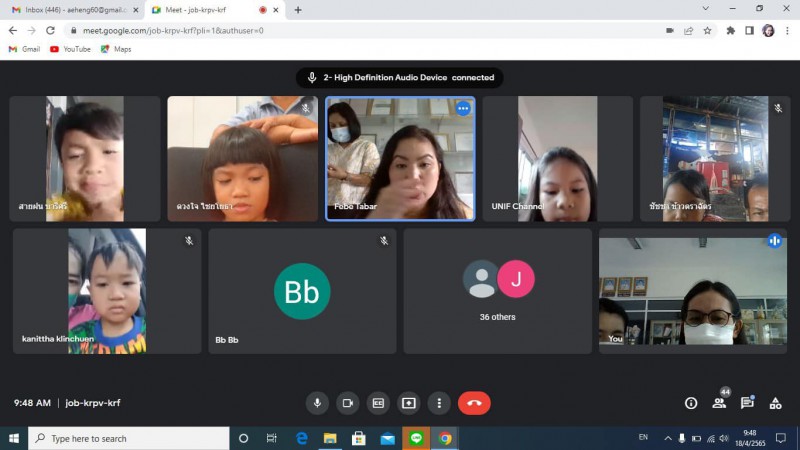The width and height of the screenshot is (800, 450).
Task: Open the Activities panel icon
Action: click(x=775, y=403)
